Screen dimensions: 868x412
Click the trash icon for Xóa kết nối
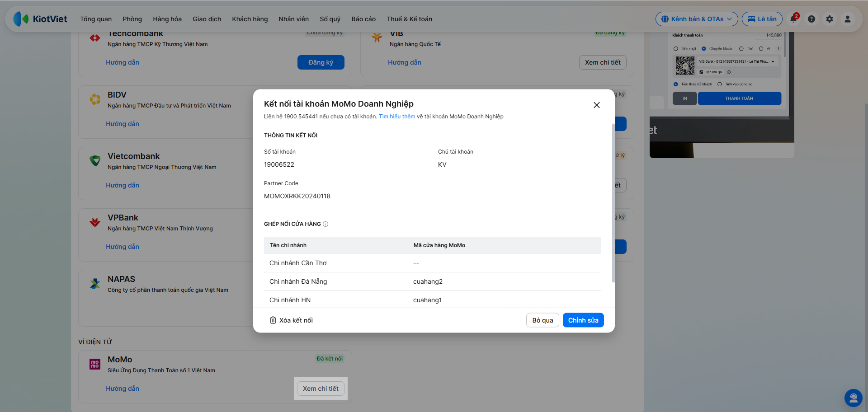point(273,320)
